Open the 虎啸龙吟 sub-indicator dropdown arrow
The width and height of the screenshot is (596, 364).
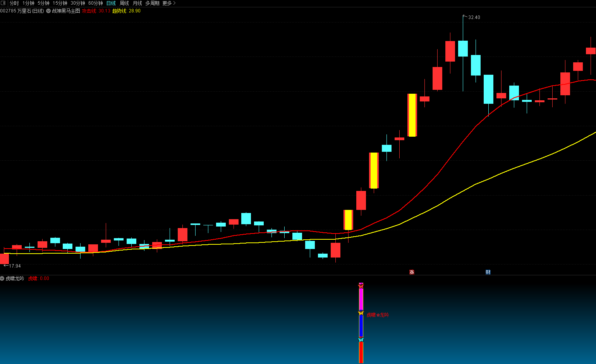pyautogui.click(x=2, y=278)
